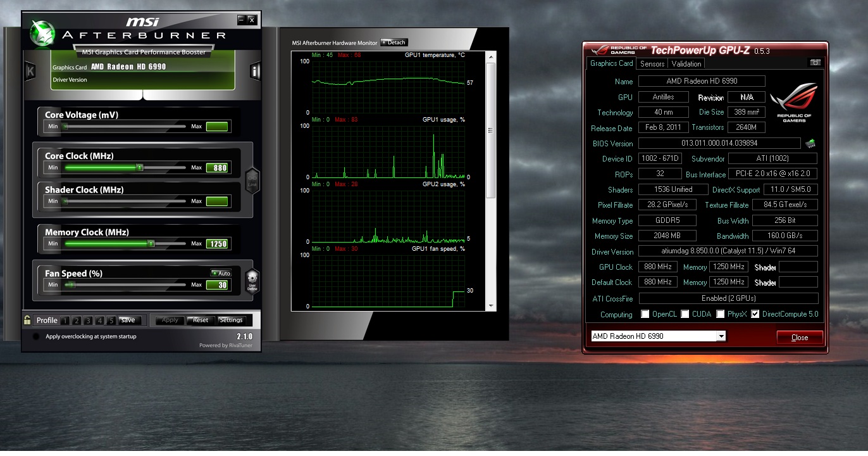Screen dimensions: 868x456
Task: Click the empty Core Voltage value field
Action: (216, 127)
